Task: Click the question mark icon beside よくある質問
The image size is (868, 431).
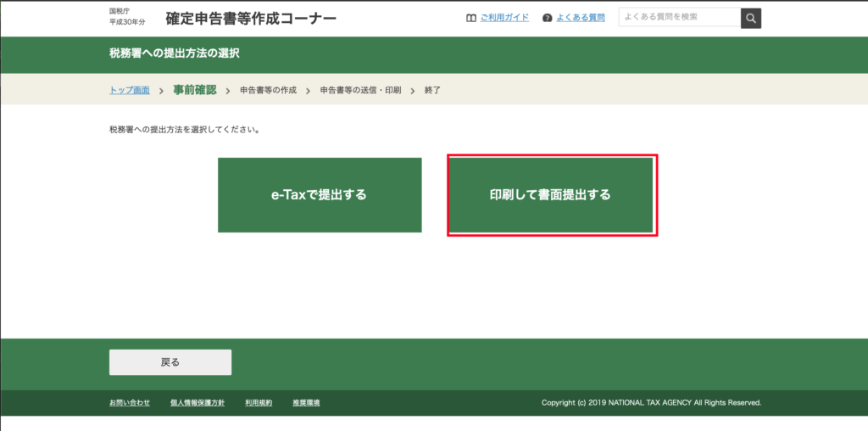Action: point(547,18)
